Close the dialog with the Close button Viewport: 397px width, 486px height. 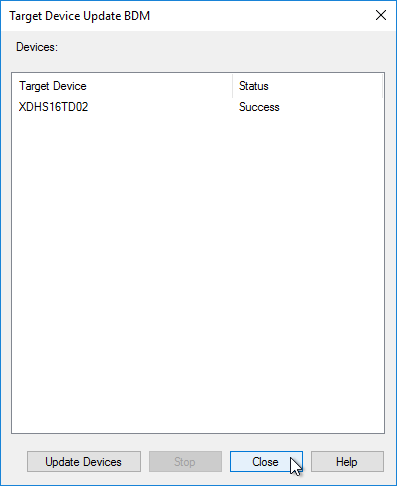tap(266, 462)
